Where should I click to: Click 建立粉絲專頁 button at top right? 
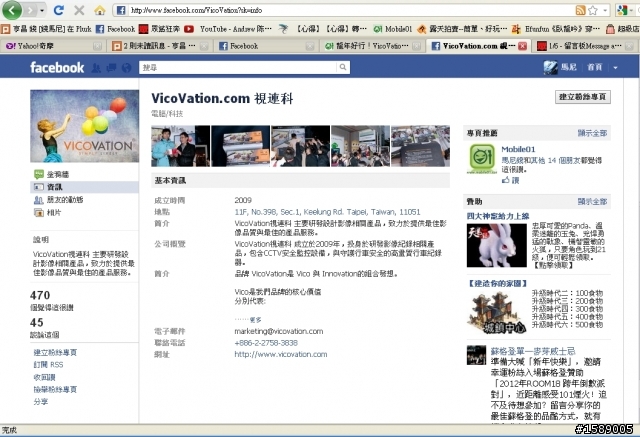pyautogui.click(x=582, y=97)
